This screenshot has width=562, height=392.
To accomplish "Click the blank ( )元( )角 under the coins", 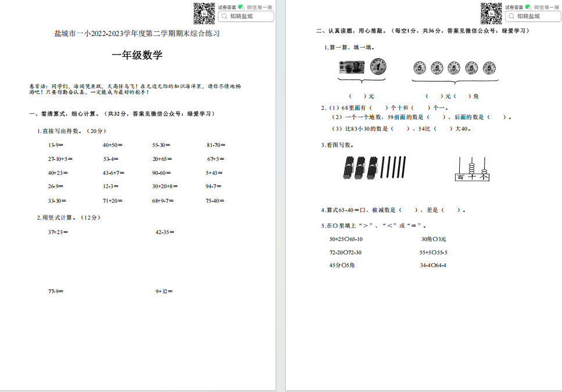I will 452,96.
